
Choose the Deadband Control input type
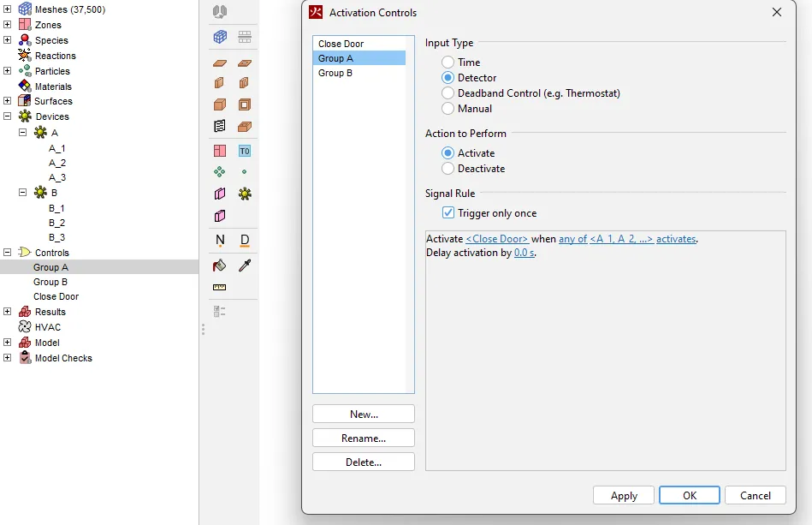[x=448, y=93]
